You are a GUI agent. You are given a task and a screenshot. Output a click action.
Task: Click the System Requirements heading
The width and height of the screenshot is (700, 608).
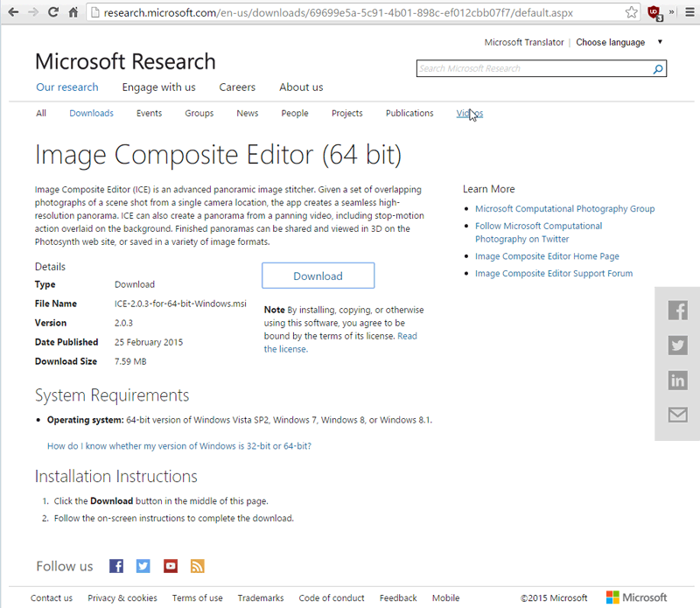point(112,395)
